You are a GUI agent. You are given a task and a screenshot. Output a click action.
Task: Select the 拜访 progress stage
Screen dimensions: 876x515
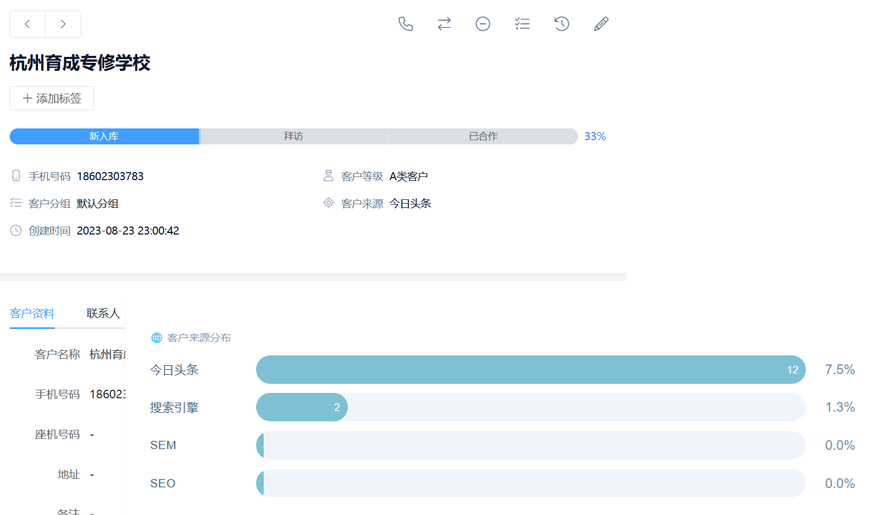[293, 136]
